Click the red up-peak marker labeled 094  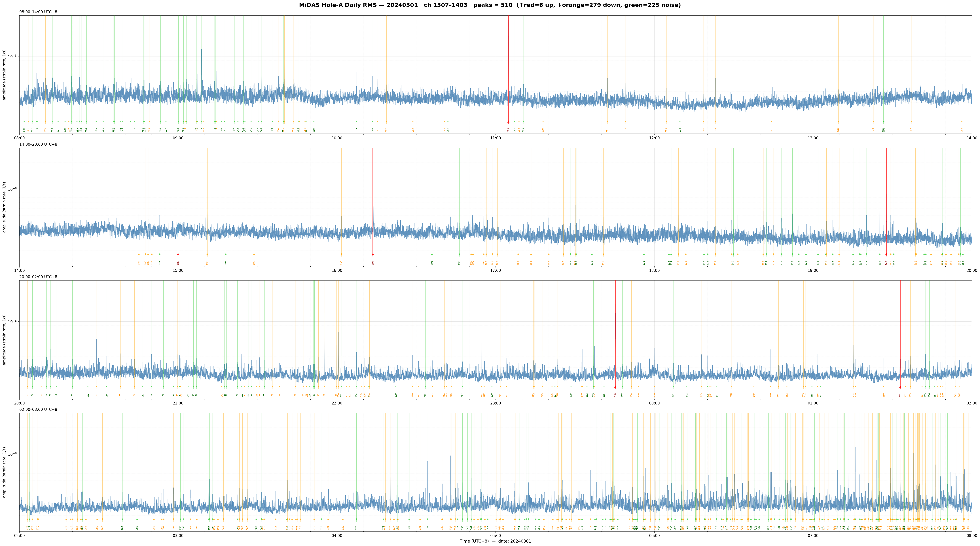click(x=373, y=254)
